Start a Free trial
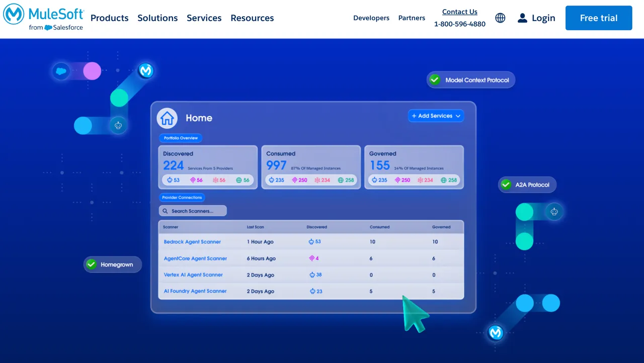 [x=599, y=18]
